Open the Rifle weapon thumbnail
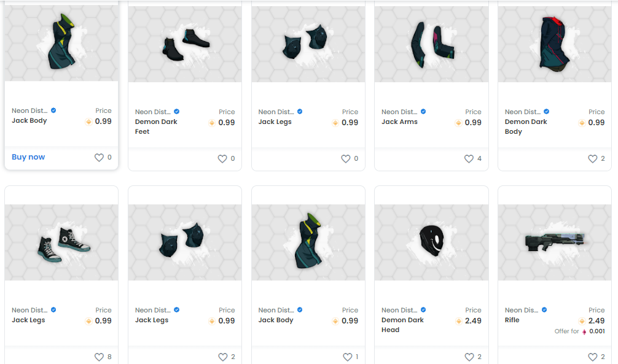Viewport: 618px width, 364px height. pos(555,242)
